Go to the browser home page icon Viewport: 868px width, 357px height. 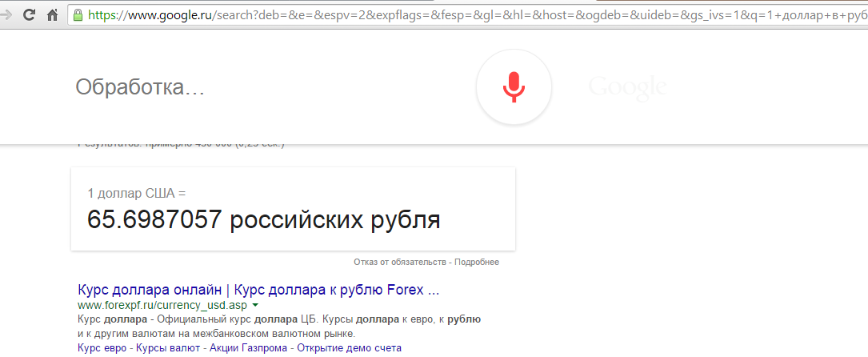click(53, 15)
